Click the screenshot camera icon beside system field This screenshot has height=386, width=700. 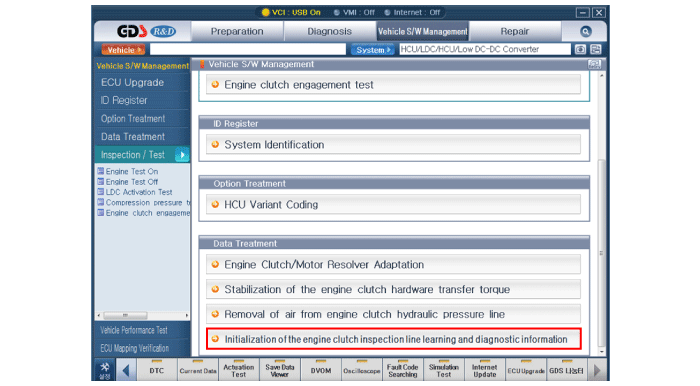click(580, 49)
